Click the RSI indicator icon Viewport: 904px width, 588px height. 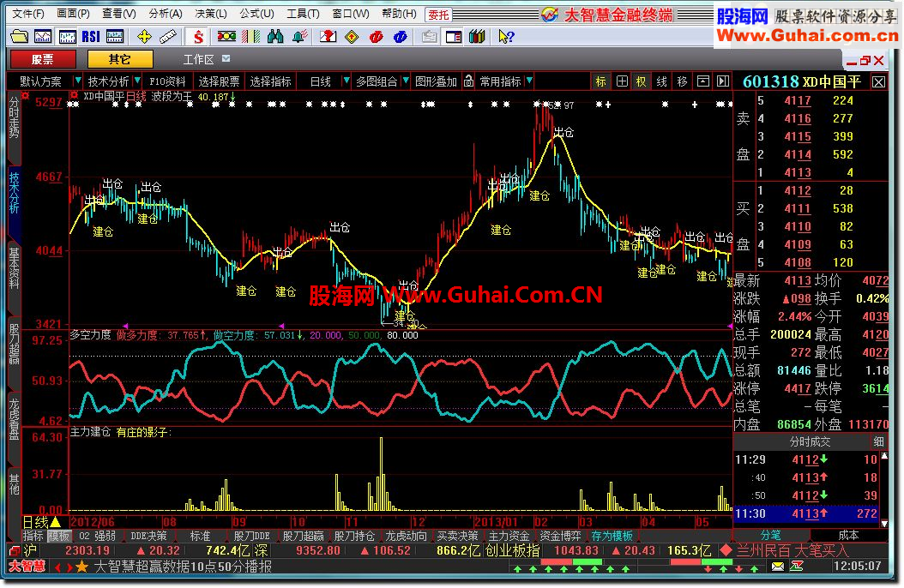pos(91,37)
